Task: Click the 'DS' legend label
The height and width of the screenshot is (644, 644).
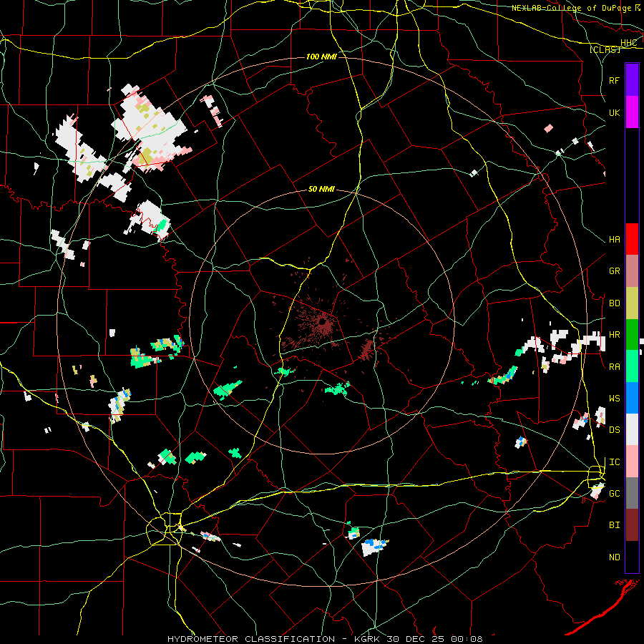Action: tap(614, 430)
